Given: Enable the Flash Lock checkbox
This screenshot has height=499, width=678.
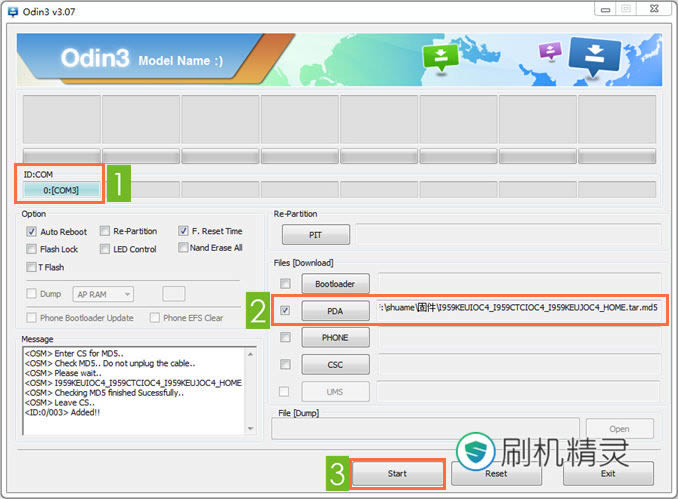Looking at the screenshot, I should [32, 249].
